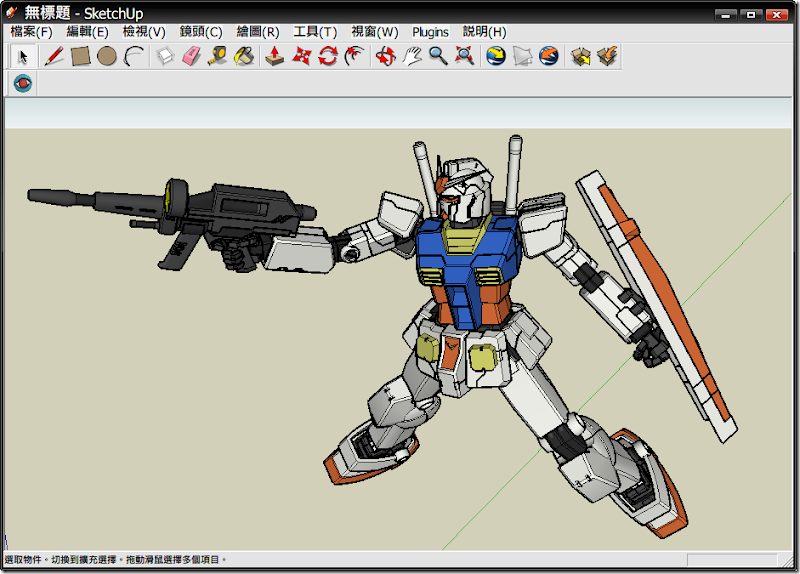Click the greyed Toggle Terrain icon
Image resolution: width=800 pixels, height=574 pixels.
tap(522, 56)
